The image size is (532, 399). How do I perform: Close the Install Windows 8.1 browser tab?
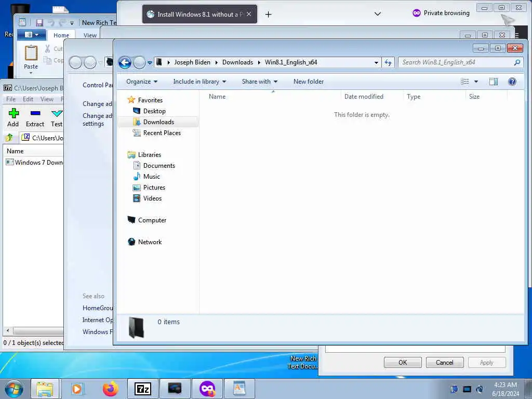click(x=249, y=14)
